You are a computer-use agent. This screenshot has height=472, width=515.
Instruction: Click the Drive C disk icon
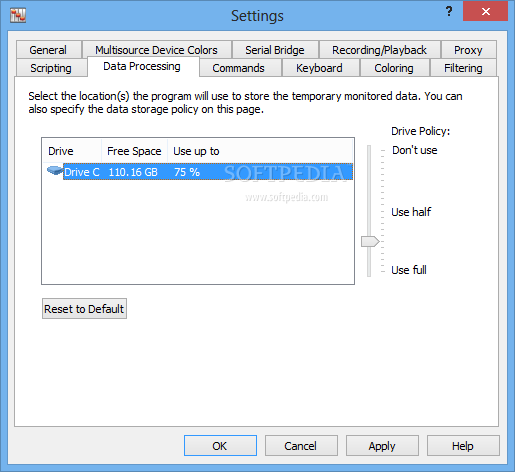click(55, 171)
